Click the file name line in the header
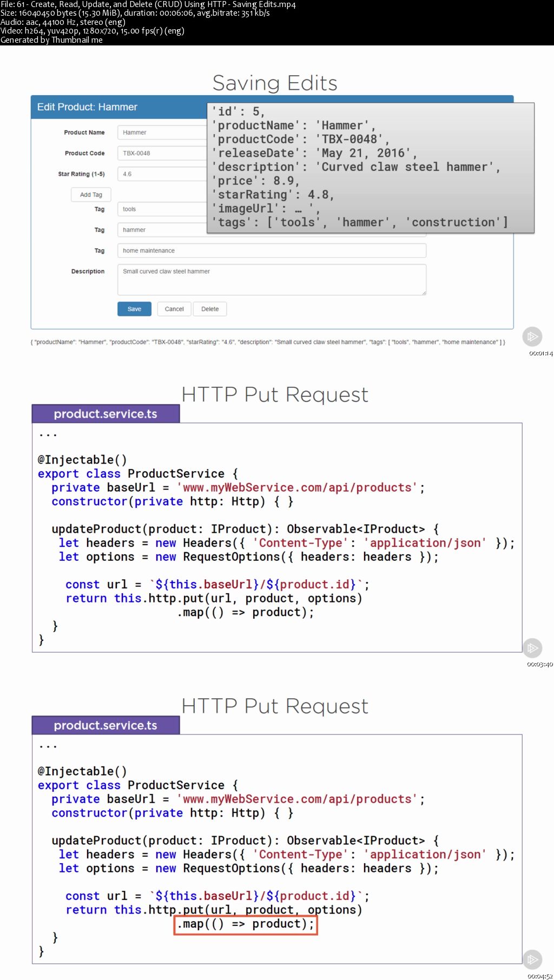 (x=148, y=4)
